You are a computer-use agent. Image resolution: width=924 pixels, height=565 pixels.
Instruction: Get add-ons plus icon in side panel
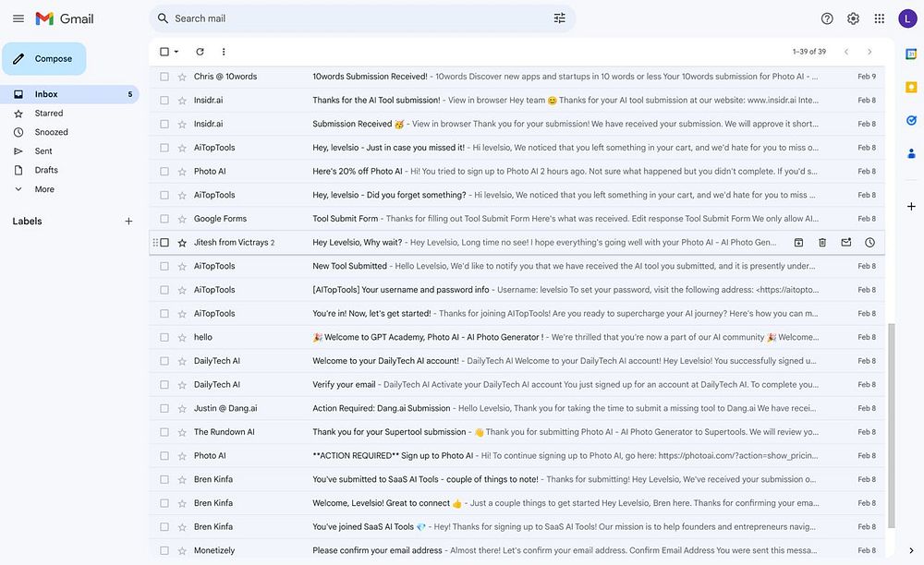coord(911,207)
